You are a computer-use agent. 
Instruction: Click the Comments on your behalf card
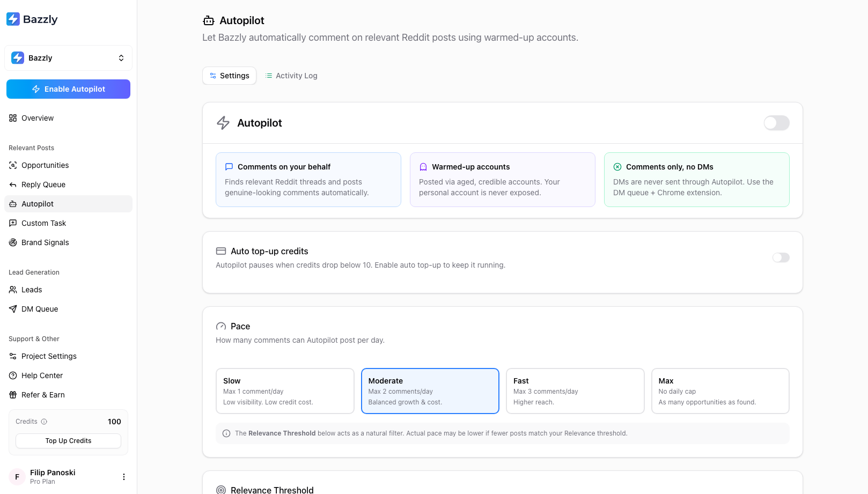[308, 180]
